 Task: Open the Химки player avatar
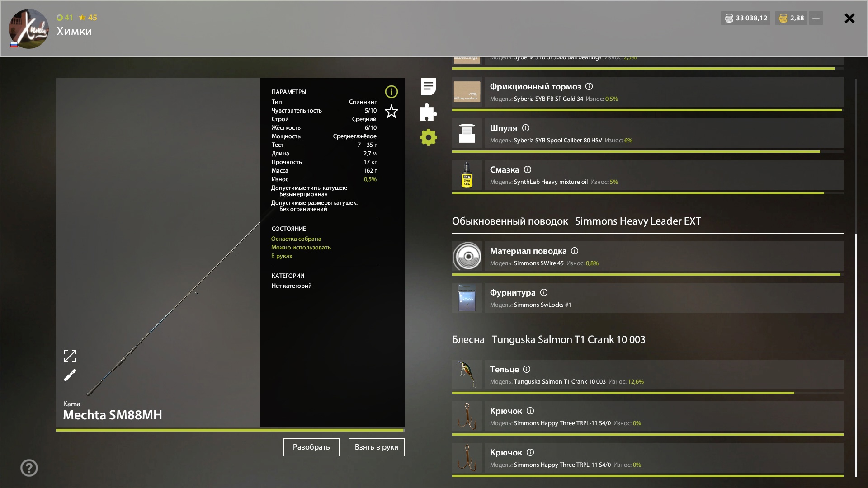point(28,29)
